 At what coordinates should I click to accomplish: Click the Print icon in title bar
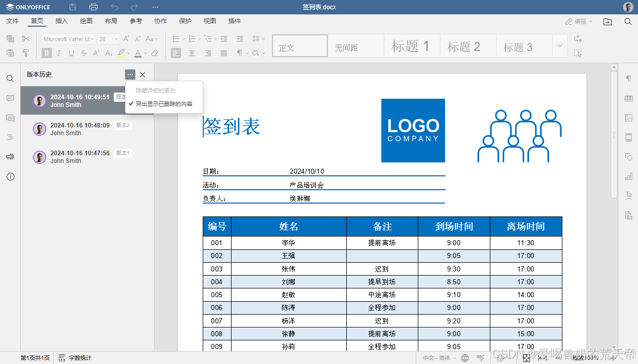[x=93, y=7]
